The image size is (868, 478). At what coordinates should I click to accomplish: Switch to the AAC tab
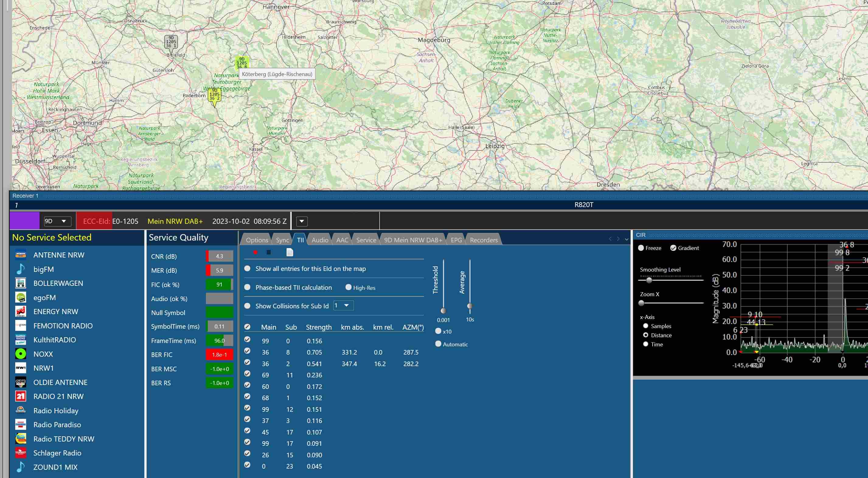(342, 240)
